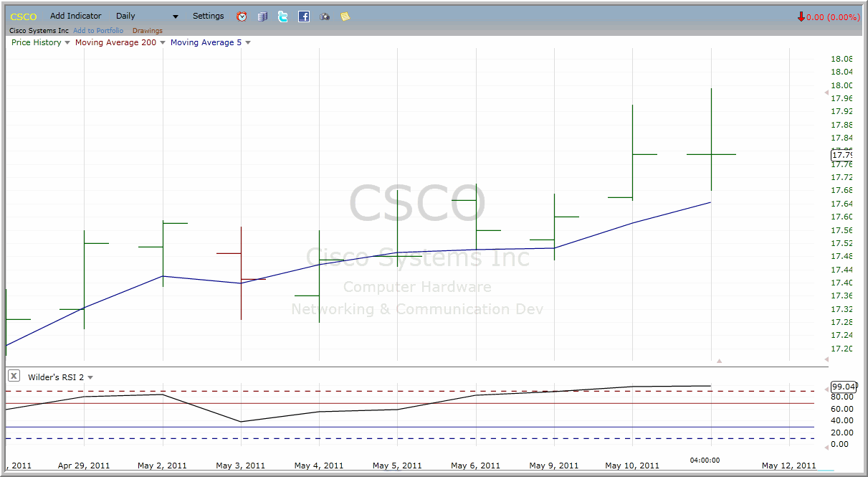Expand the Price History dropdown arrow
Screen dimensions: 868x477
click(67, 43)
